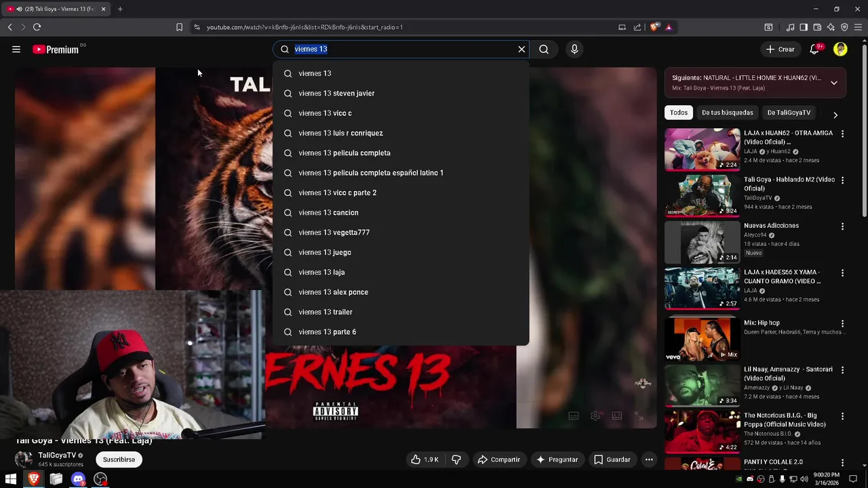The image size is (868, 488).
Task: Open Leo AI sparkle icon
Action: coord(831,27)
